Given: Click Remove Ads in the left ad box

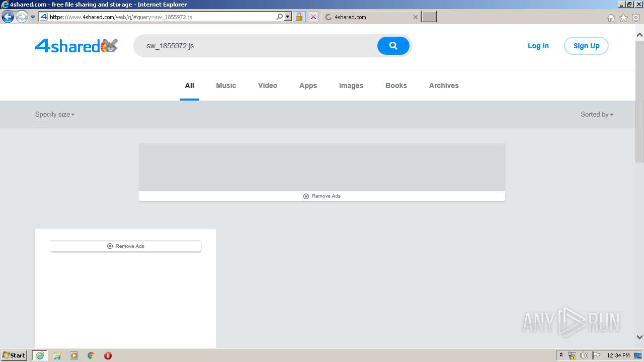Looking at the screenshot, I should pyautogui.click(x=126, y=246).
